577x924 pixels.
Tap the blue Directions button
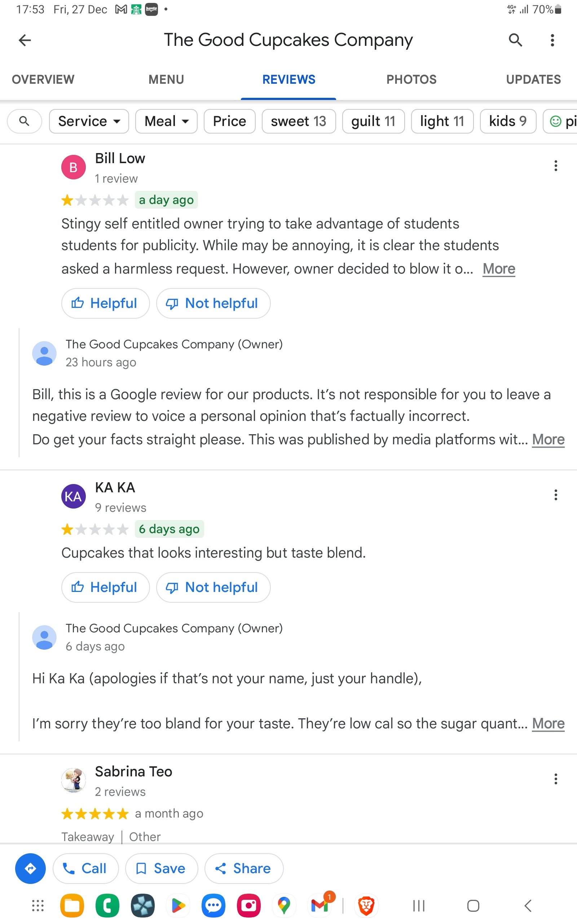click(30, 868)
